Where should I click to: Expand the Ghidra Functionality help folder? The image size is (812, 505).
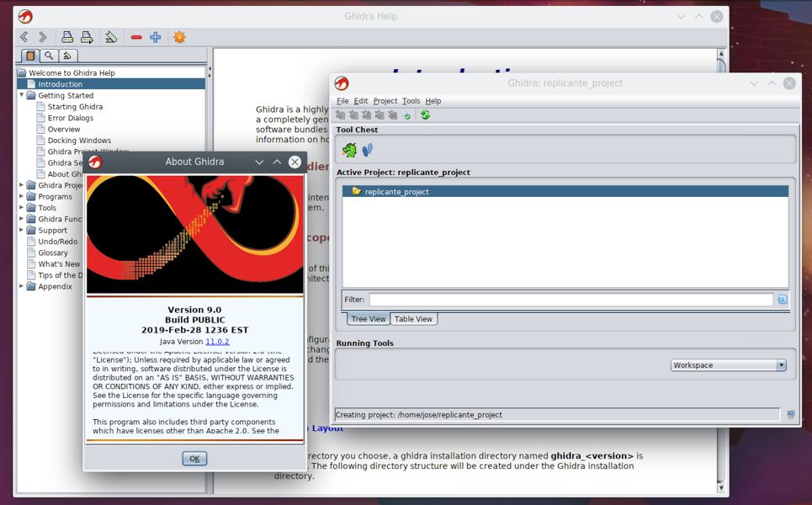coord(22,219)
